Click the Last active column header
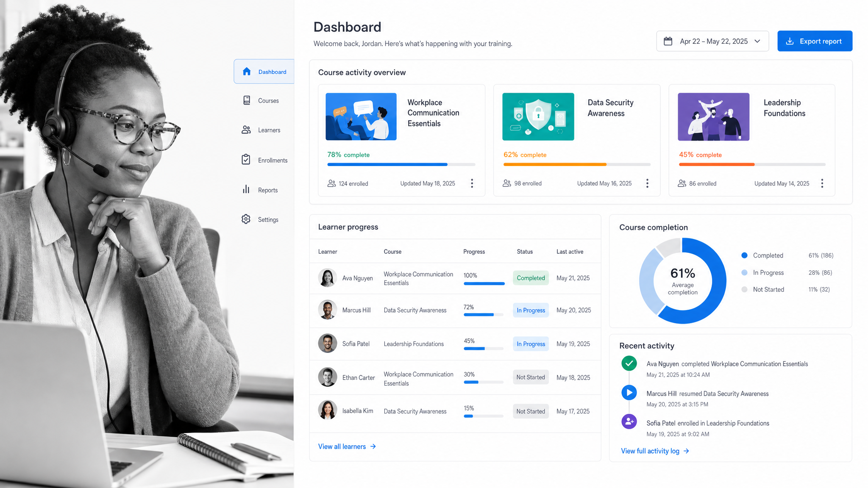 click(x=570, y=251)
